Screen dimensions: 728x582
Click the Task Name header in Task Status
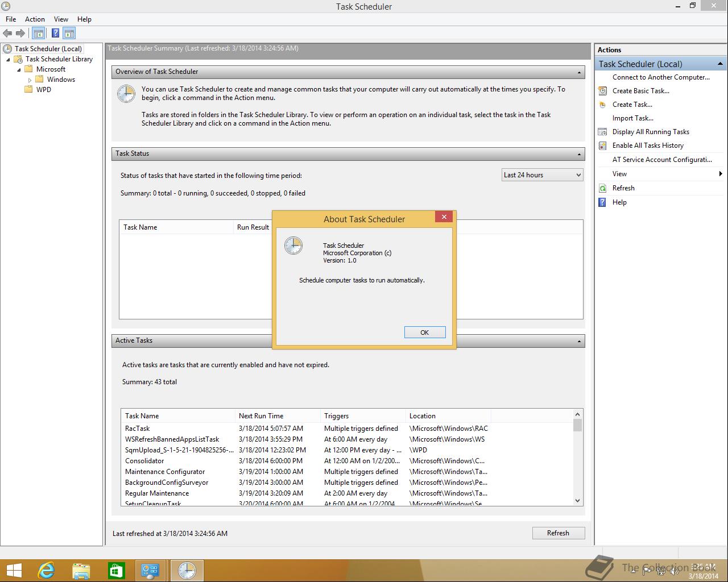pyautogui.click(x=176, y=227)
